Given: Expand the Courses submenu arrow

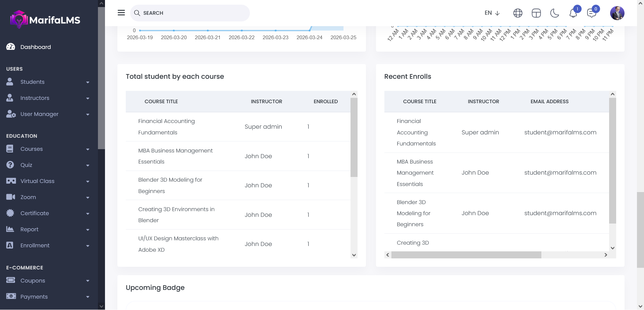Looking at the screenshot, I should 88,149.
